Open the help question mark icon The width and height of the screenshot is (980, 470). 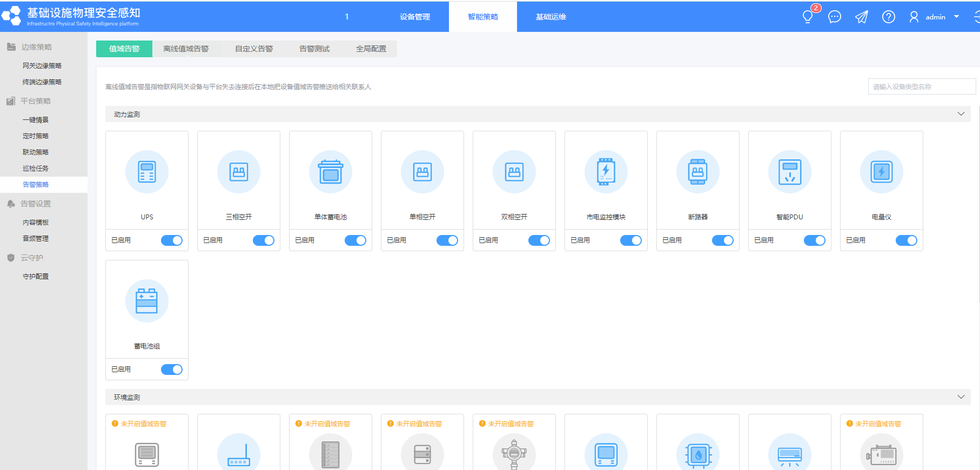click(889, 17)
